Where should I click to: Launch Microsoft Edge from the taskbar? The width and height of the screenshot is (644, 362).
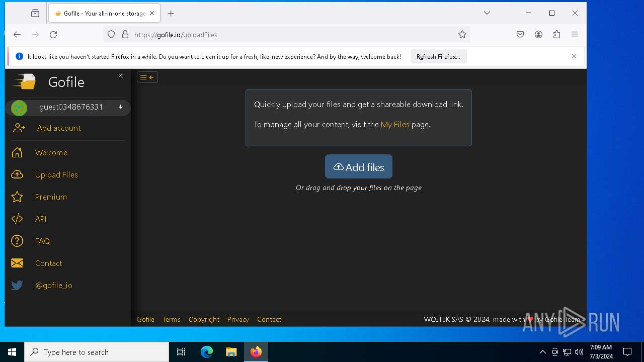pyautogui.click(x=207, y=352)
